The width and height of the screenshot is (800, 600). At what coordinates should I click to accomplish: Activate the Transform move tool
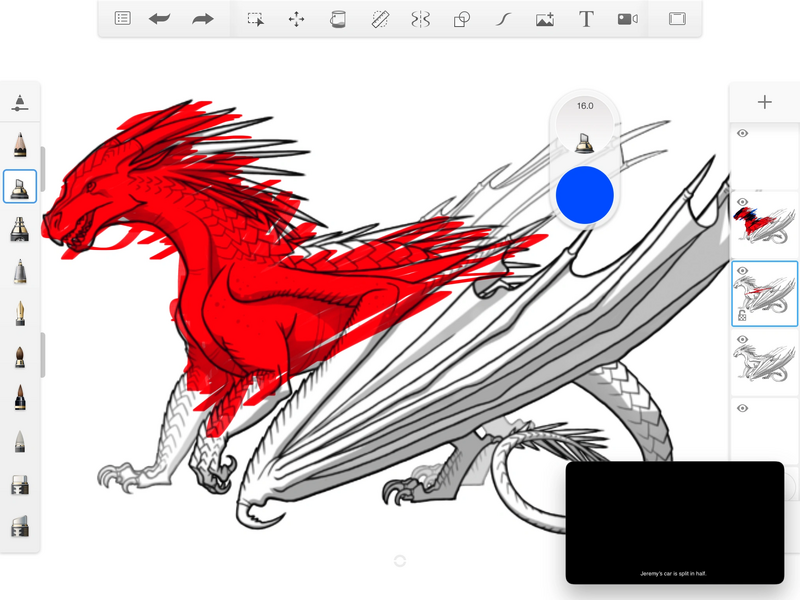[297, 19]
